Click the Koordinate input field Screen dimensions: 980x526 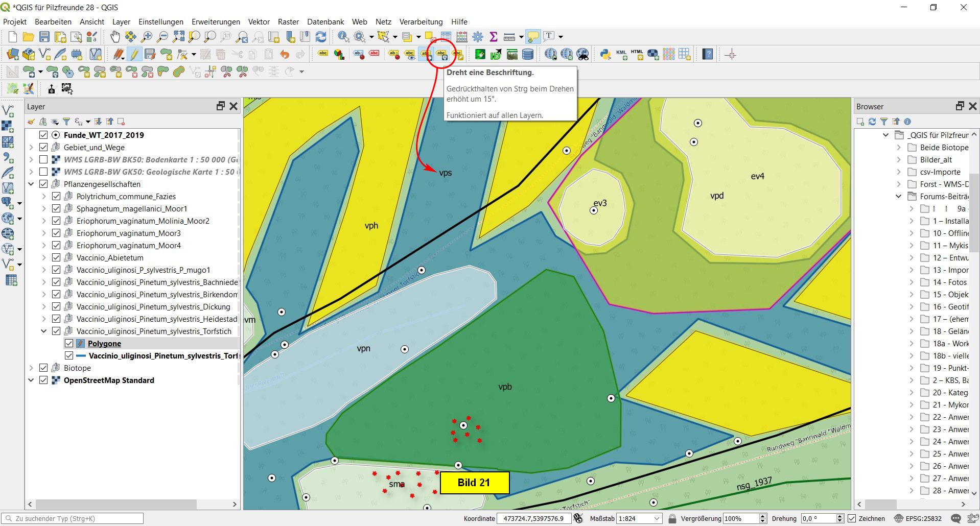[x=533, y=518]
